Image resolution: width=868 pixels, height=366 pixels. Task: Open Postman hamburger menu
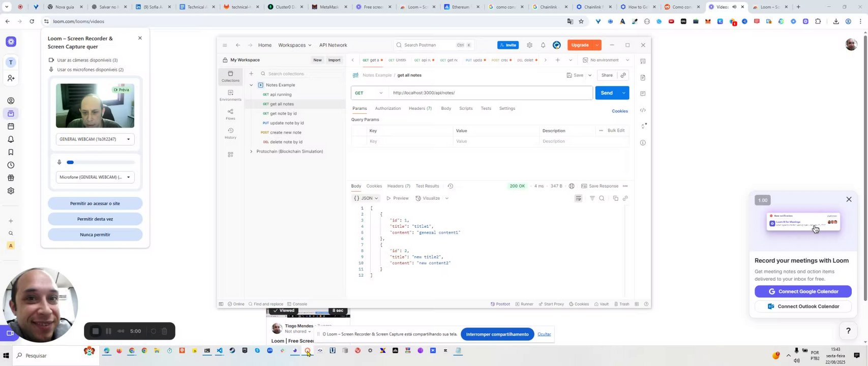pyautogui.click(x=225, y=45)
